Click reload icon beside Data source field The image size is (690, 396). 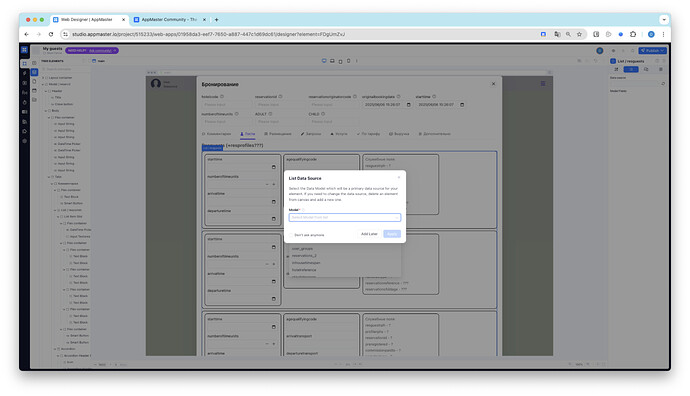(663, 84)
